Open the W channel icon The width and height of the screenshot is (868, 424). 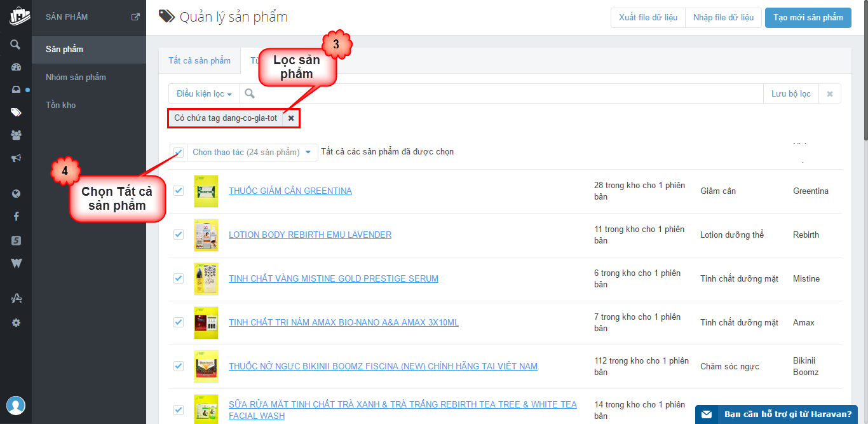pyautogui.click(x=16, y=263)
